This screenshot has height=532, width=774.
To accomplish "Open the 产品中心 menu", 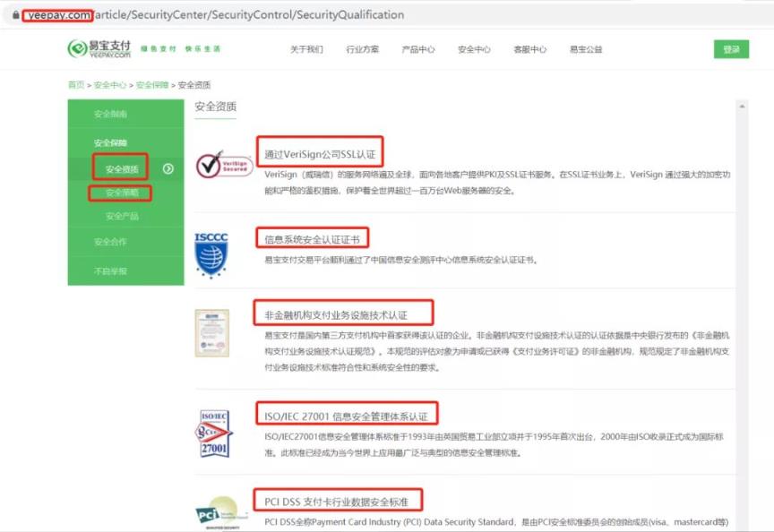I will [x=418, y=49].
